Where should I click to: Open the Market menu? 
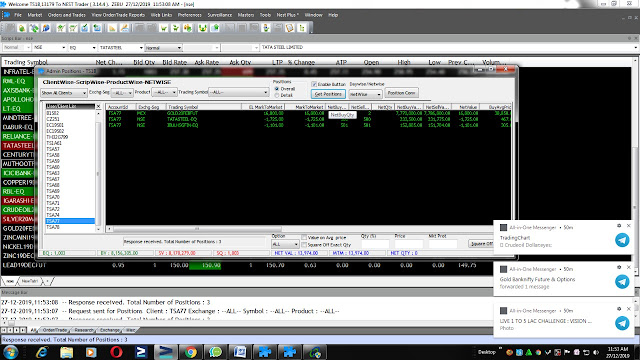click(x=35, y=15)
